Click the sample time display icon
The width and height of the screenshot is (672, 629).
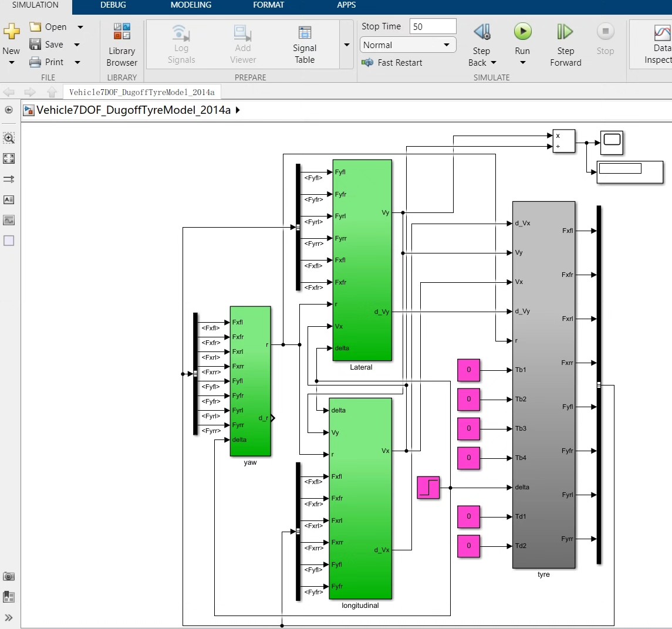tap(9, 179)
